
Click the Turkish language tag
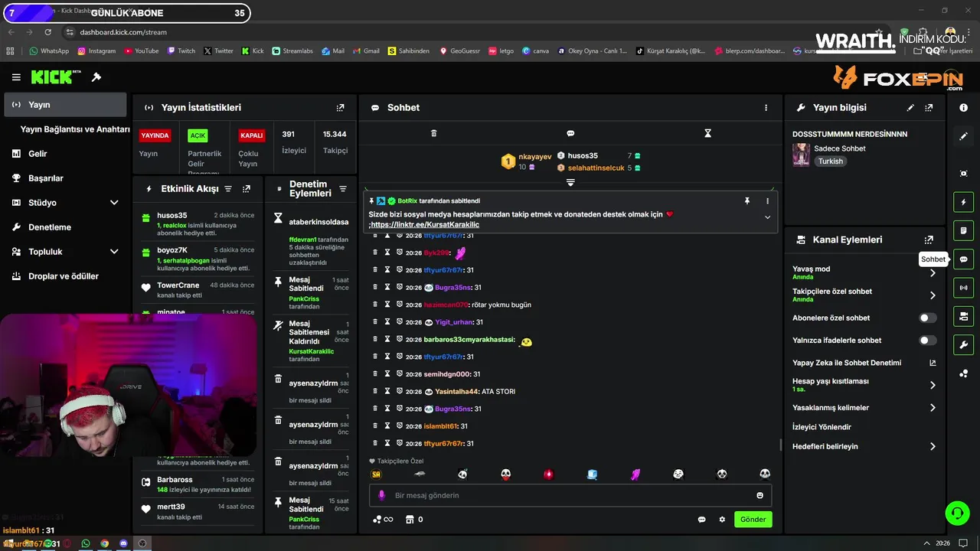830,161
